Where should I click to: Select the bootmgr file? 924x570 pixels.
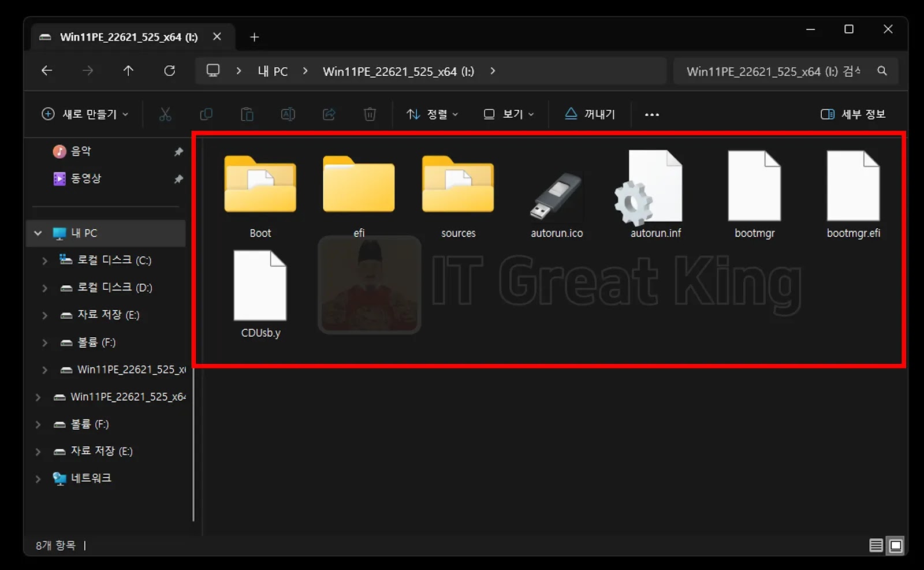click(754, 195)
